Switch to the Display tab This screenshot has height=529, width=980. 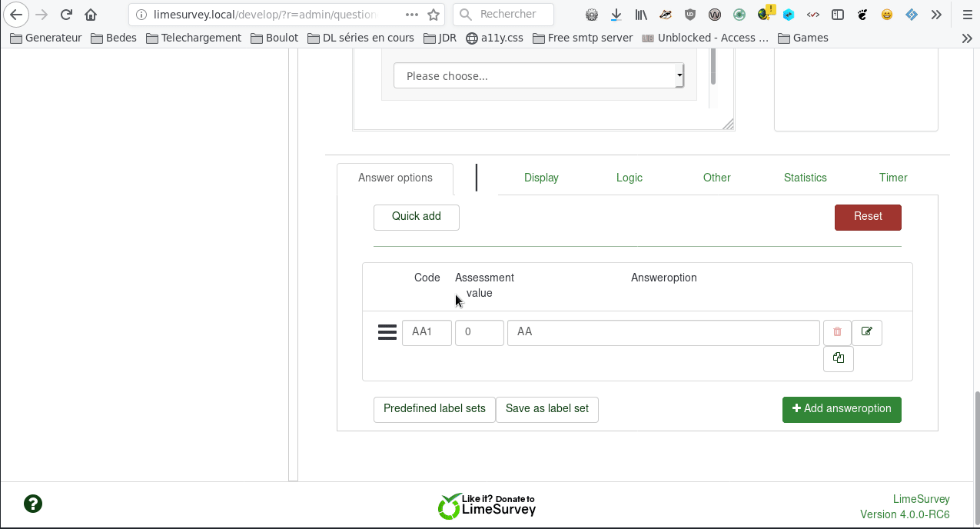pyautogui.click(x=541, y=178)
